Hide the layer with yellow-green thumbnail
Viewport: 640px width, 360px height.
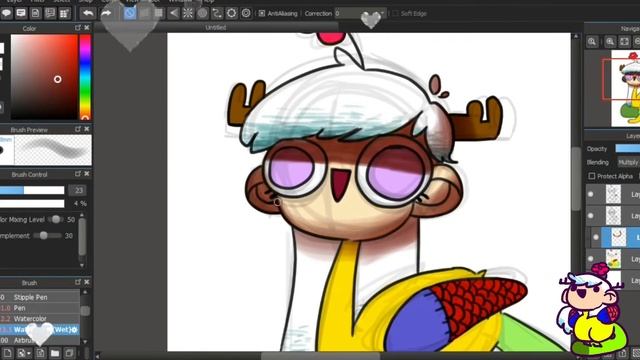(591, 258)
